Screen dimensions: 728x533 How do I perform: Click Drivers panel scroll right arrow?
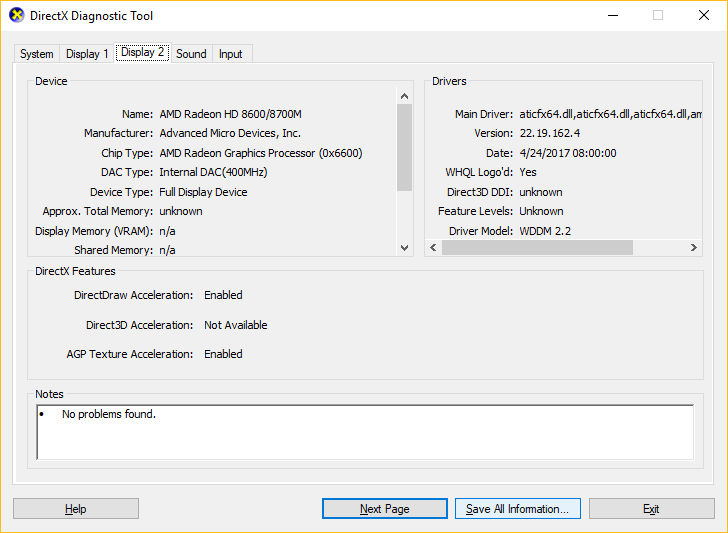coord(694,247)
